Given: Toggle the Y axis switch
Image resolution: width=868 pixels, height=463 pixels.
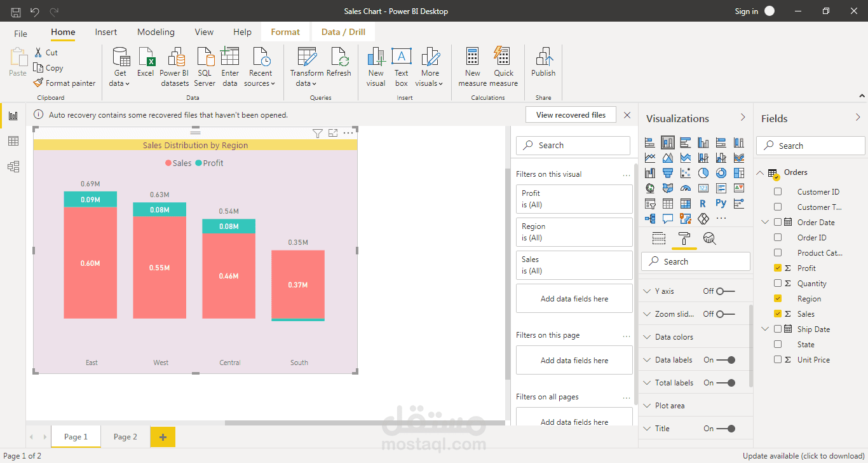Looking at the screenshot, I should click(725, 291).
